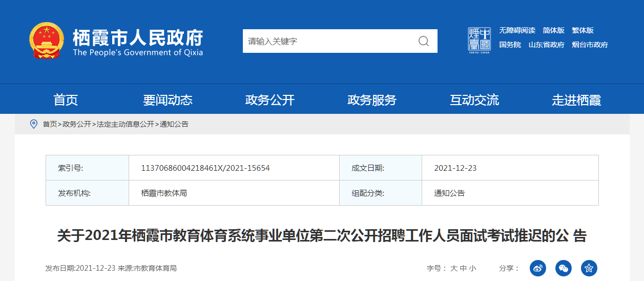The image size is (644, 281).
Task: Go to 法定主动信息公开 in the breadcrumb
Action: 126,124
